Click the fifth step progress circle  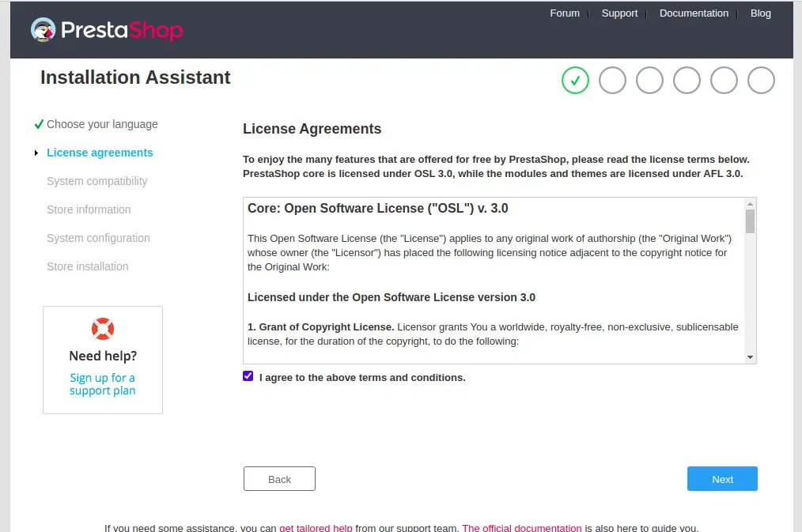(724, 80)
